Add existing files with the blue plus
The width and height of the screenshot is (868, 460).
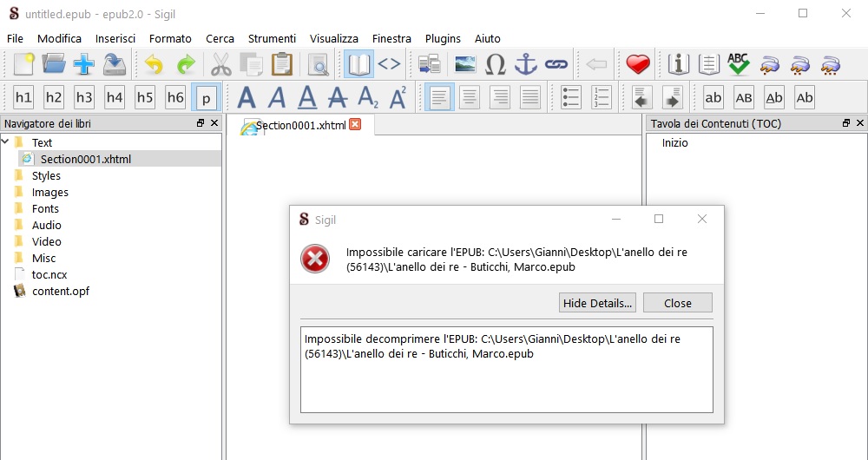click(x=83, y=64)
